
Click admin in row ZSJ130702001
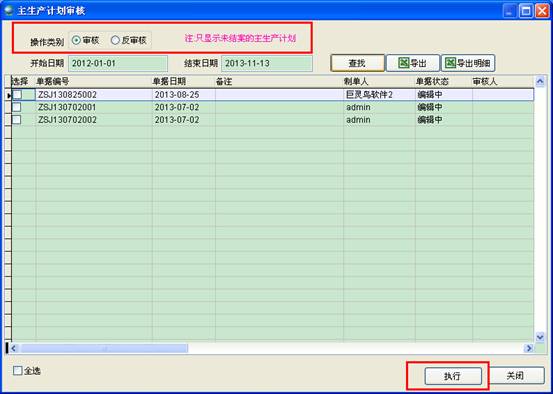coord(379,107)
